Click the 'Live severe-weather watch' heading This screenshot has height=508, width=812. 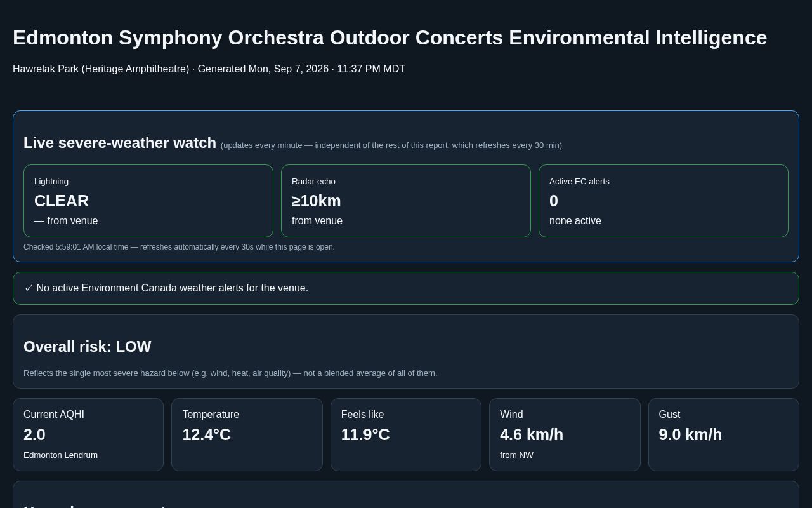coord(120,143)
